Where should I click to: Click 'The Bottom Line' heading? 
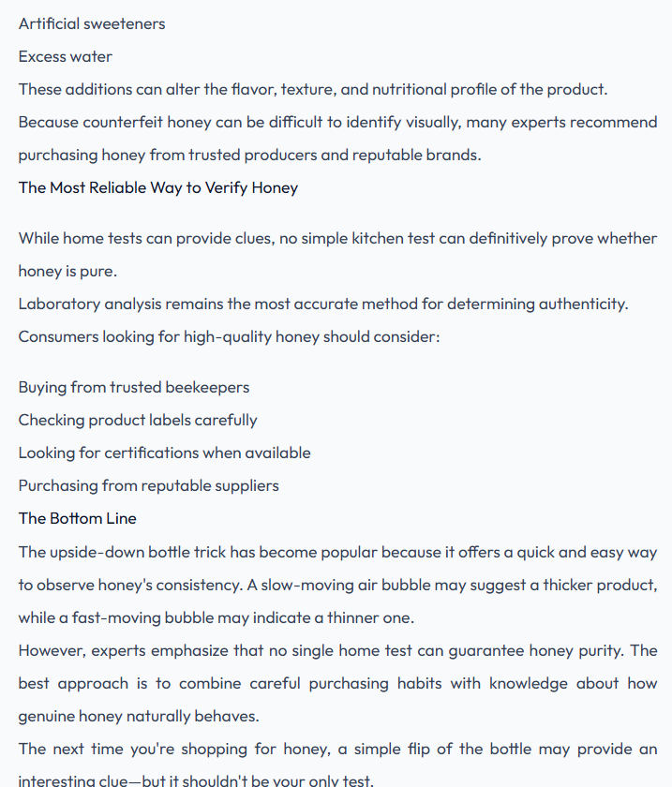(x=78, y=518)
